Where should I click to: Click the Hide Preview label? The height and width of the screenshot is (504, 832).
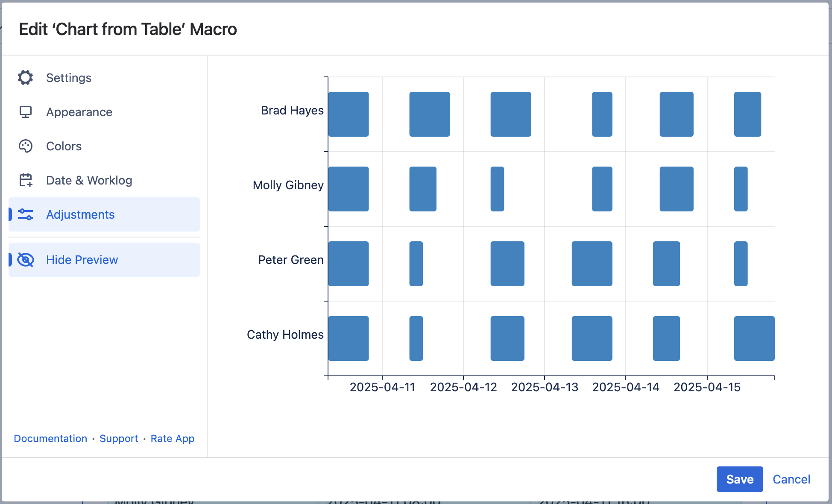point(82,260)
